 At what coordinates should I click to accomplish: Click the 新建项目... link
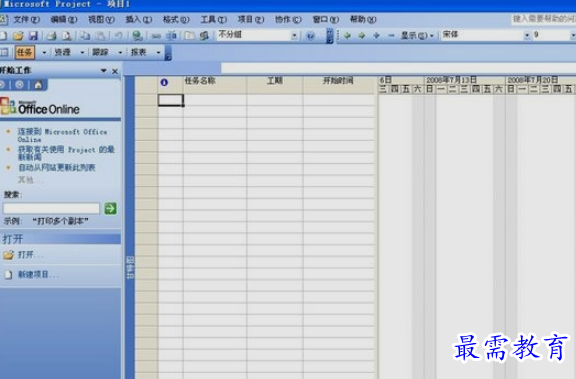[38, 275]
